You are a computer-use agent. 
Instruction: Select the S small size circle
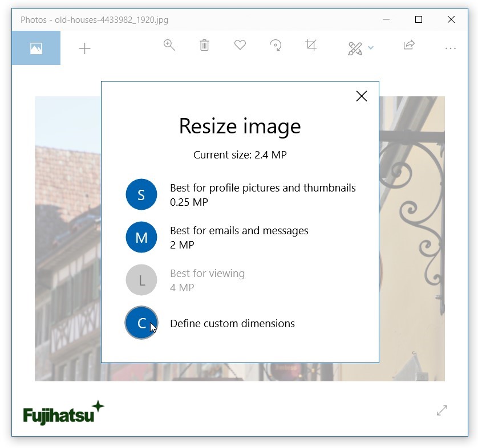pos(141,194)
